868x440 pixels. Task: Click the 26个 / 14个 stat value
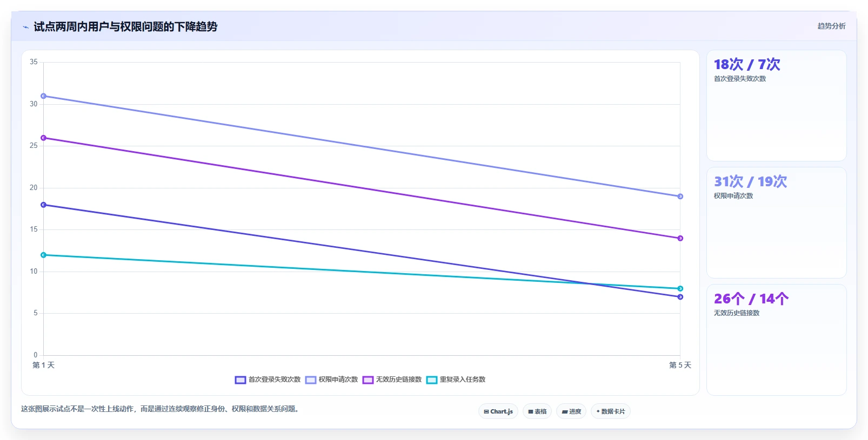click(751, 299)
